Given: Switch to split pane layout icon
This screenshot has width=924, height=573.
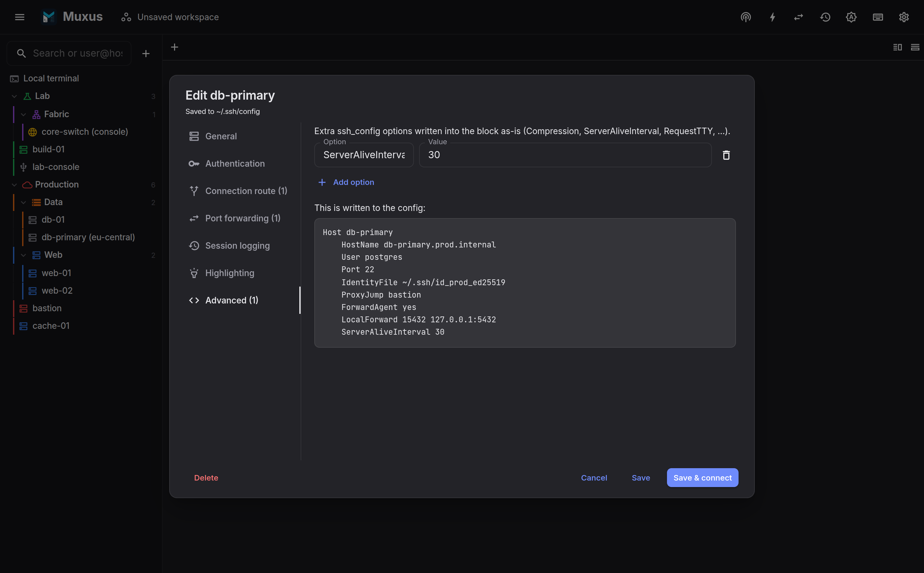Looking at the screenshot, I should click(898, 47).
